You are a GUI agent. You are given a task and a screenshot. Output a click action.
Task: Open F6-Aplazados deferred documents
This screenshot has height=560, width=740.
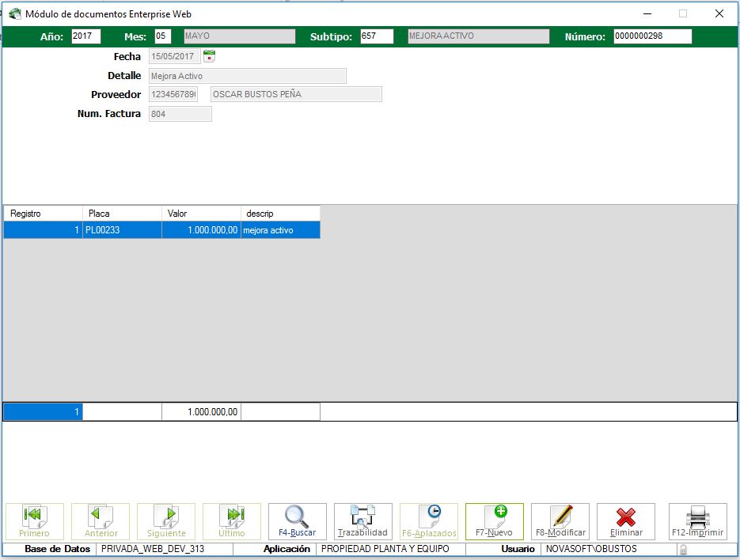(x=429, y=521)
